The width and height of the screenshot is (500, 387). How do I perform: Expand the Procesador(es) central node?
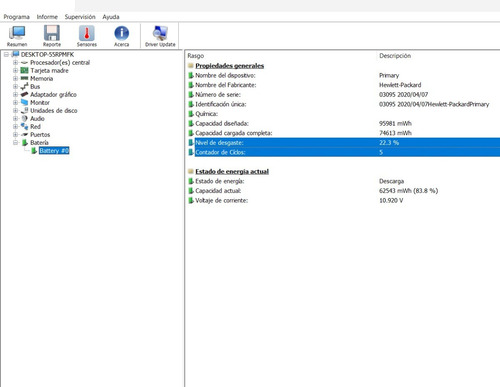[15, 62]
